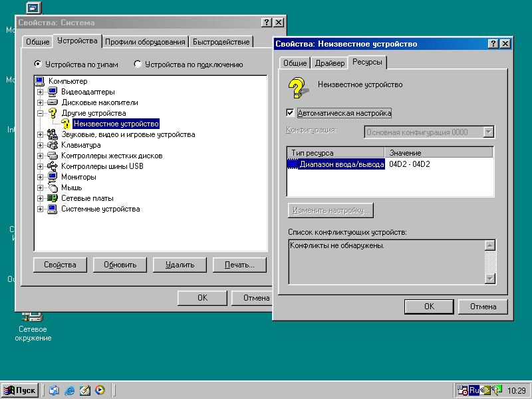Expand Контроллеры жестких дисков node
Image resolution: width=532 pixels, height=399 pixels.
(x=40, y=156)
